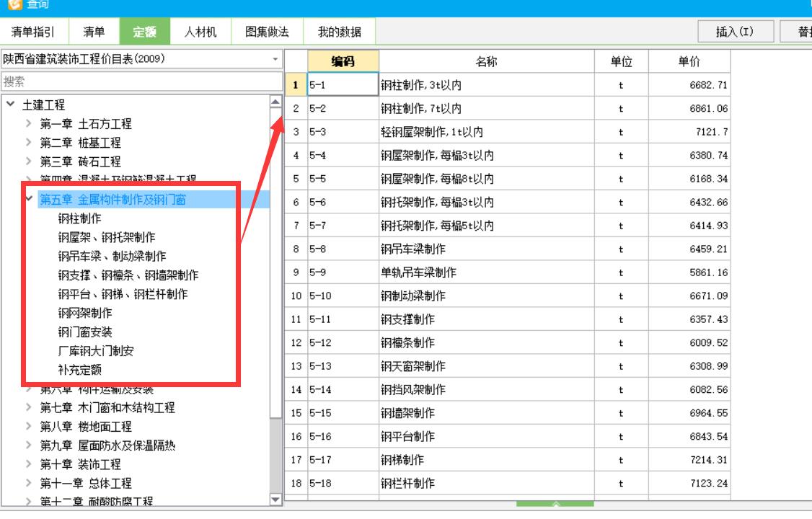Click the tree scrollbar up arrow
Image resolution: width=812 pixels, height=519 pixels.
tap(275, 102)
